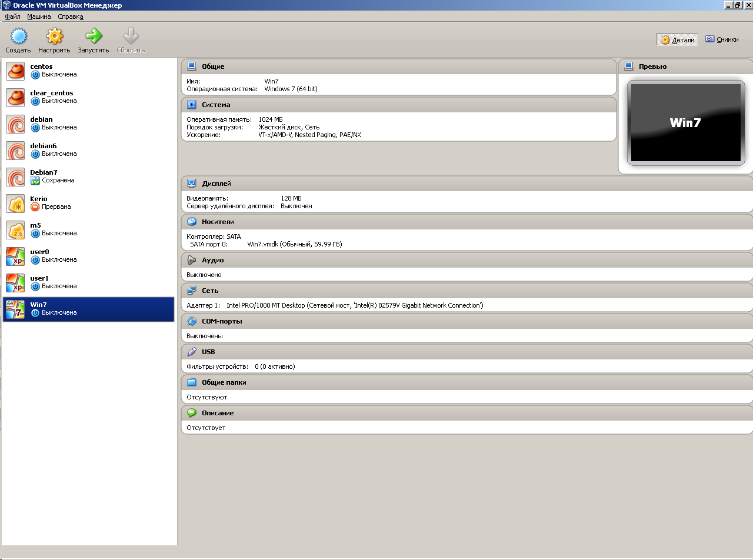Switch to the Детали view
The height and width of the screenshot is (560, 753).
tap(678, 39)
